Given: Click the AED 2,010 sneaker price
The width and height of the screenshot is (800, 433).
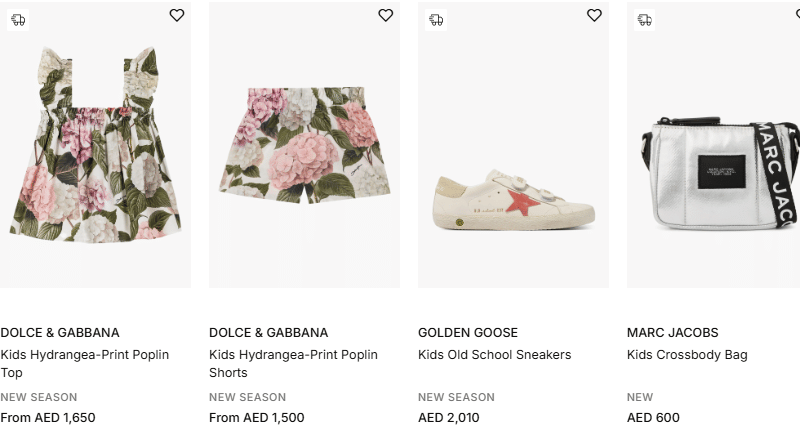Looking at the screenshot, I should click(449, 418).
